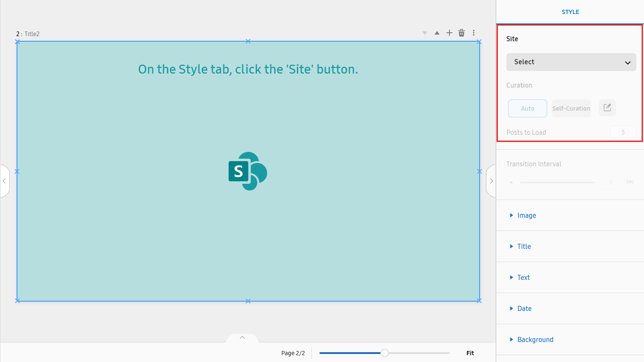The height and width of the screenshot is (362, 644).
Task: Click the move up triangle icon
Action: [437, 33]
